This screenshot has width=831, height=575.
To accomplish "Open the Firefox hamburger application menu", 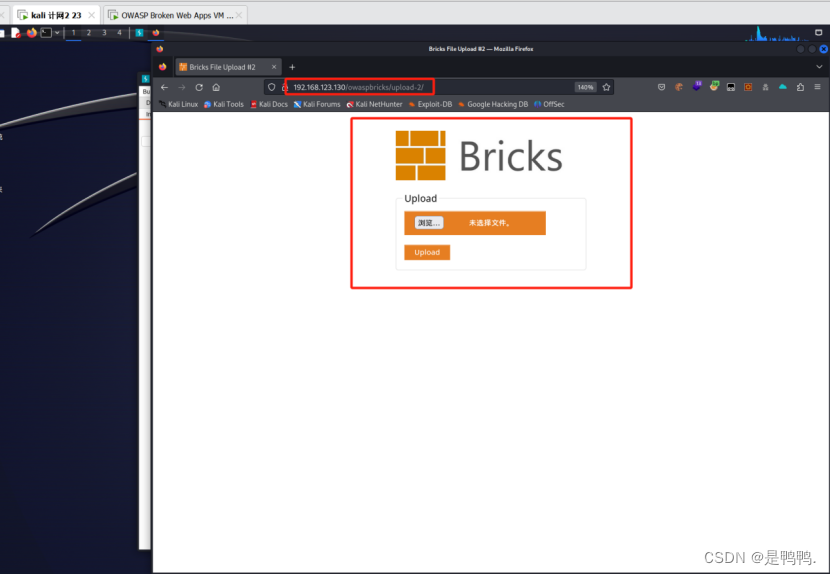I will (818, 87).
